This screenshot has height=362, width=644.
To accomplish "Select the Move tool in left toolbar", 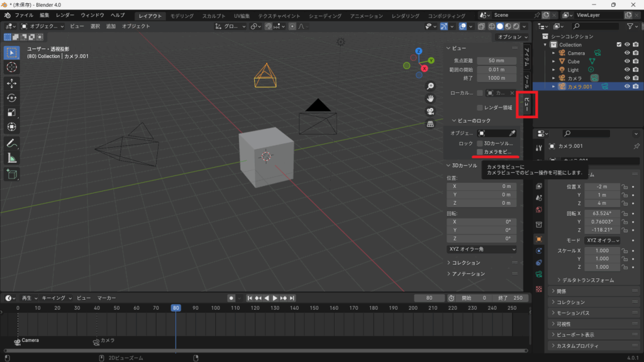I will 12,83.
